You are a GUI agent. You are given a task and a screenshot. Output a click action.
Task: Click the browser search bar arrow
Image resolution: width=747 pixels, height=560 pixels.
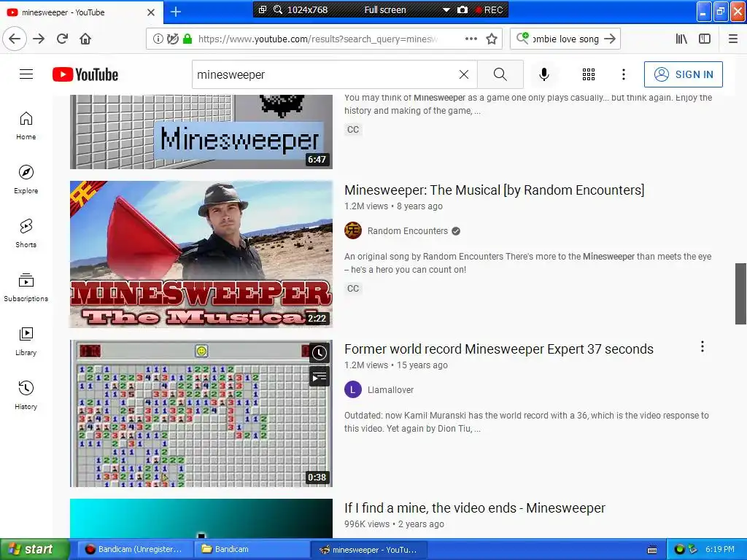(610, 39)
